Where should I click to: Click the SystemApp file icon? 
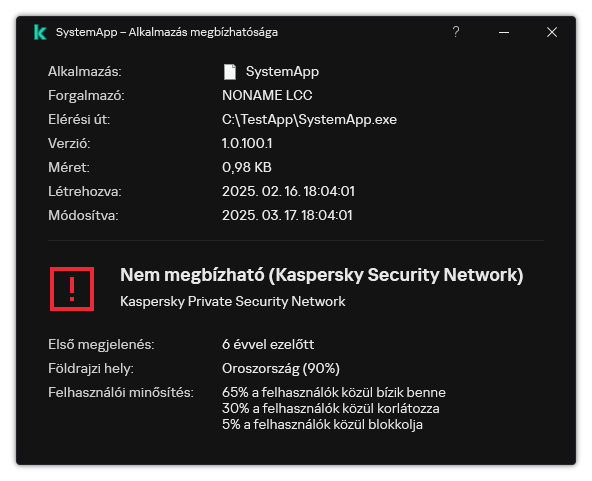pyautogui.click(x=230, y=72)
